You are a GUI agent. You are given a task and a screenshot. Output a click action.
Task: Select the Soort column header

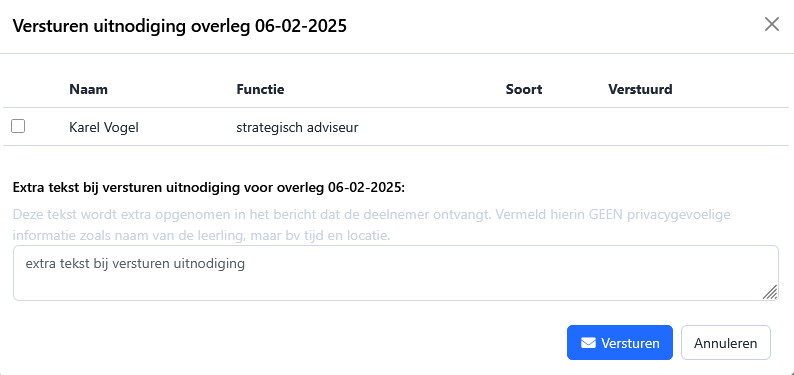coord(524,90)
